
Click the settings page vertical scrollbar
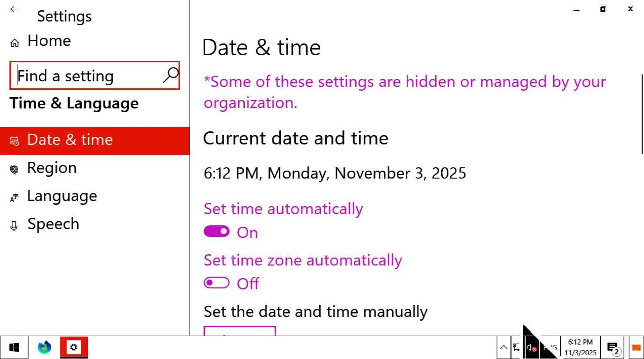(x=642, y=114)
